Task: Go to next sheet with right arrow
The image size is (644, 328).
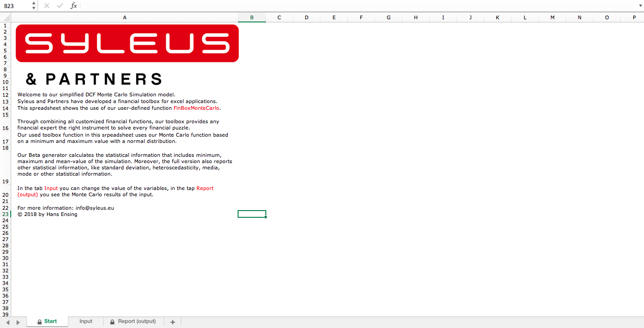Action: tap(18, 322)
